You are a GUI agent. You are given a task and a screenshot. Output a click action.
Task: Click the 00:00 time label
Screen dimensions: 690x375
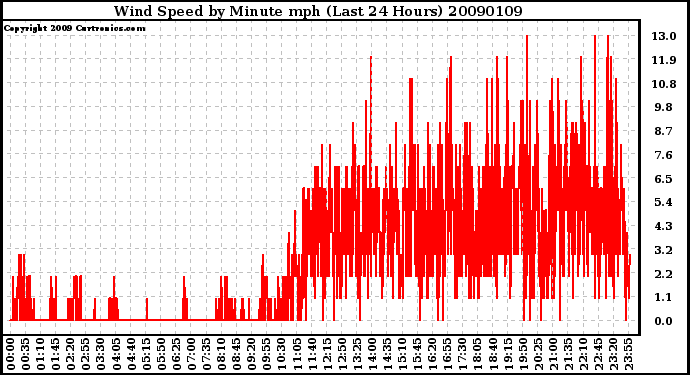pos(11,354)
